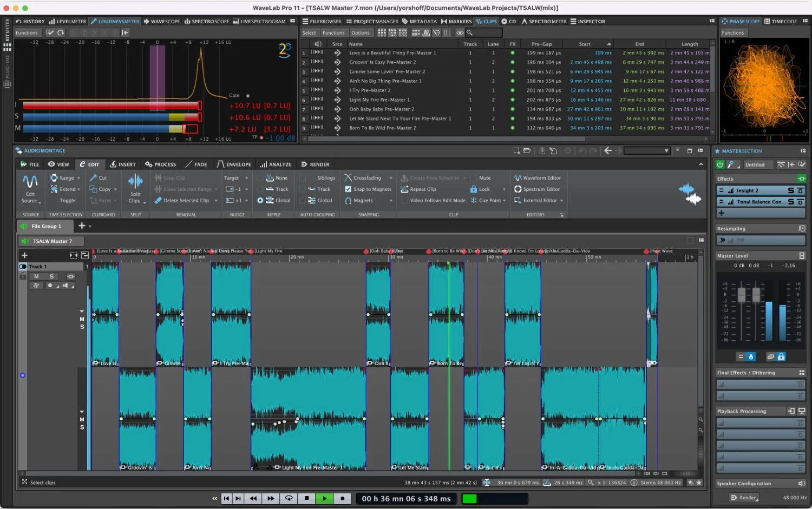Open the Edit Source tool

[x=30, y=189]
